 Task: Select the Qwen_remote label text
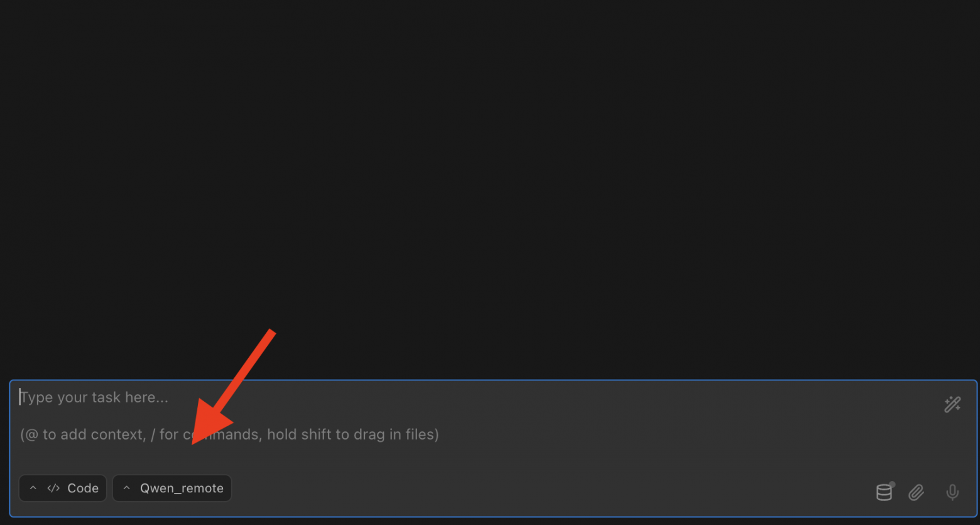point(182,489)
